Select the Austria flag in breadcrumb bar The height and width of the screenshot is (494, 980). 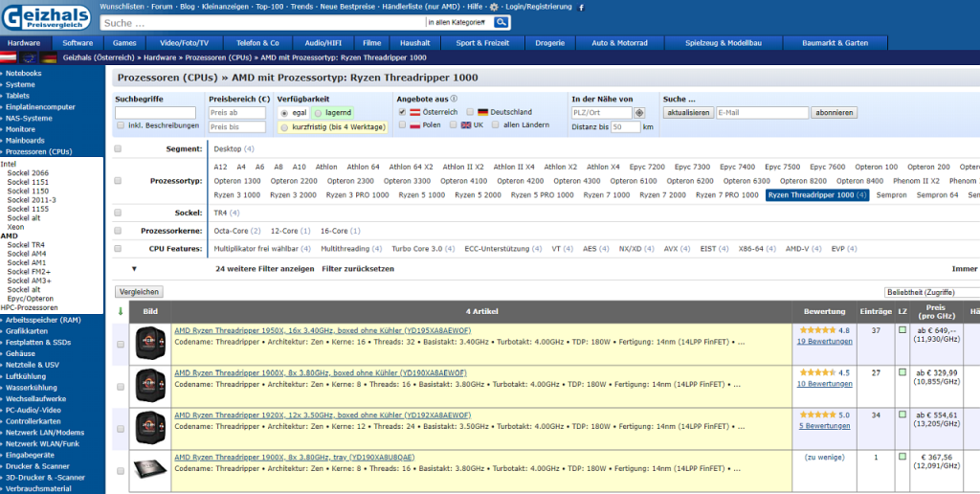click(x=8, y=57)
